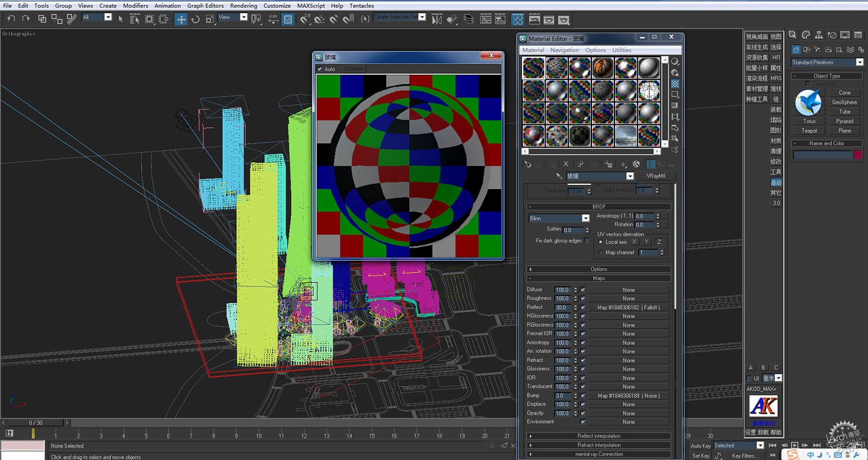Image resolution: width=868 pixels, height=460 pixels.
Task: Select the sky image sample slot
Action: coord(626,135)
